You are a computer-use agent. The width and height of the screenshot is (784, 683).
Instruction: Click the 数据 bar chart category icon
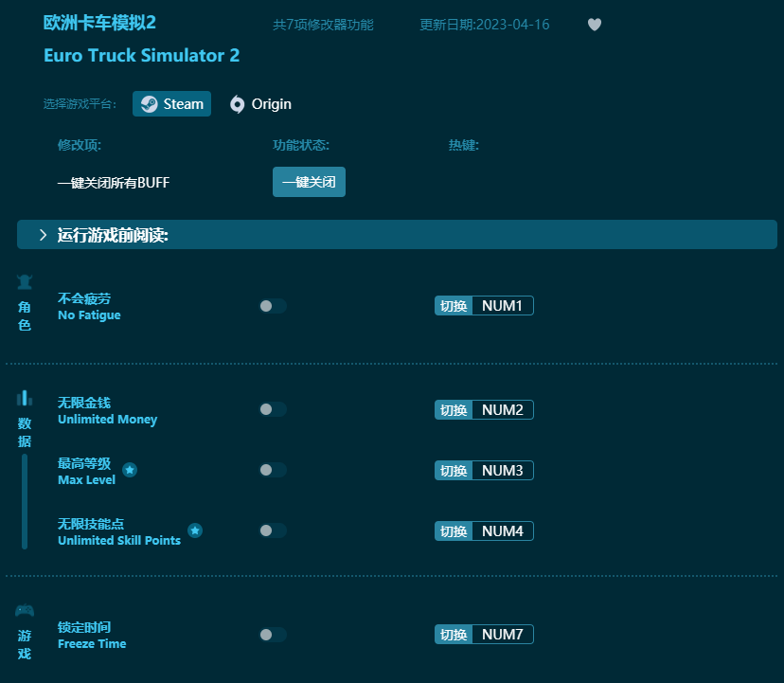click(x=24, y=399)
